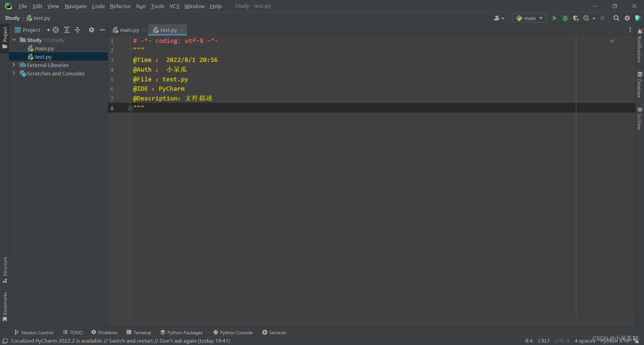Screen dimensions: 644x345
Task: Select opened file in Project tree
Action: (56, 30)
